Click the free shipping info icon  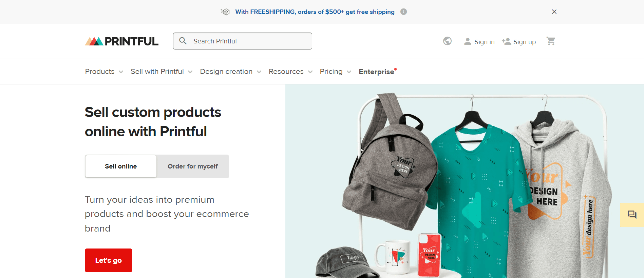(x=403, y=12)
